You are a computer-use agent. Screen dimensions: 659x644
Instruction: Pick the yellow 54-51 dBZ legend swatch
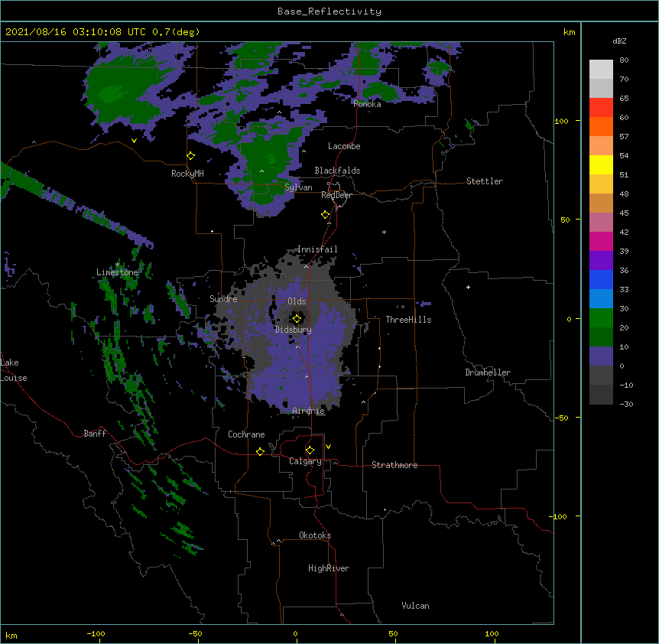(601, 164)
